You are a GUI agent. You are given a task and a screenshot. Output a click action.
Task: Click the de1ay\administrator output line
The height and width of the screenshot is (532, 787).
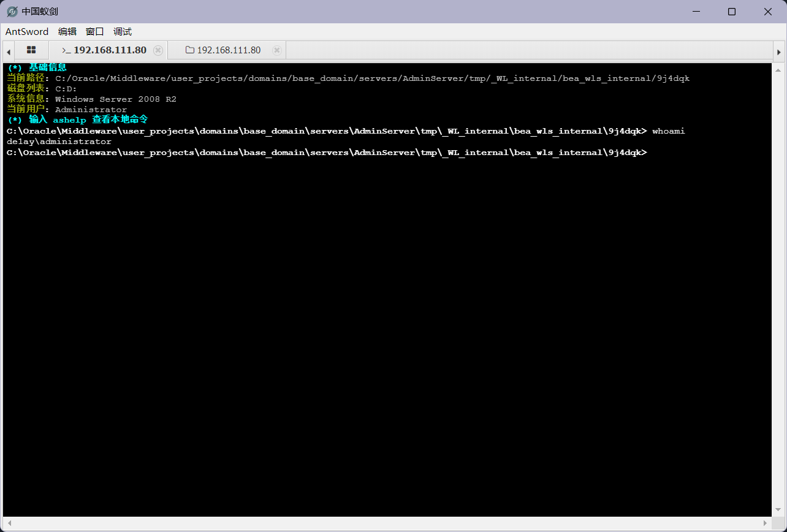click(59, 141)
